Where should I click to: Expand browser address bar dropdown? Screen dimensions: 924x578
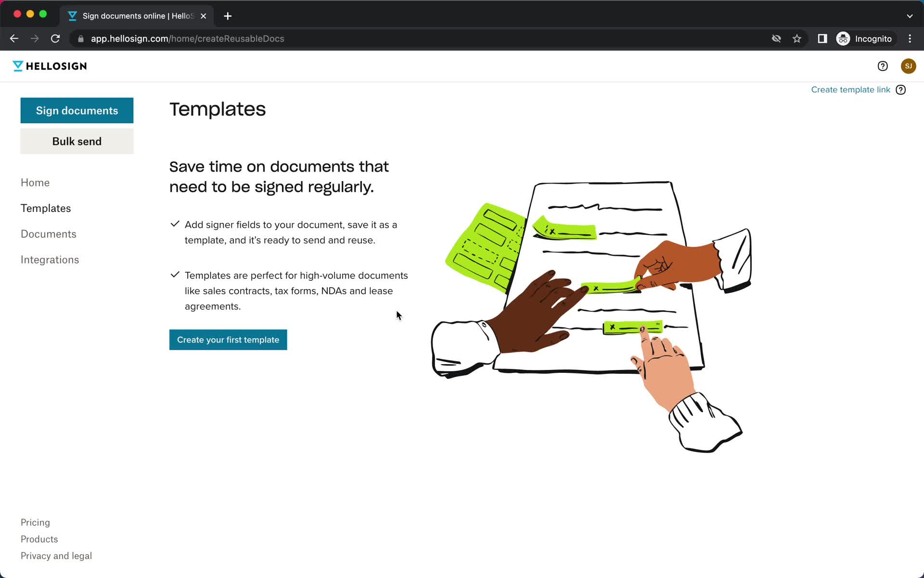[x=910, y=15]
